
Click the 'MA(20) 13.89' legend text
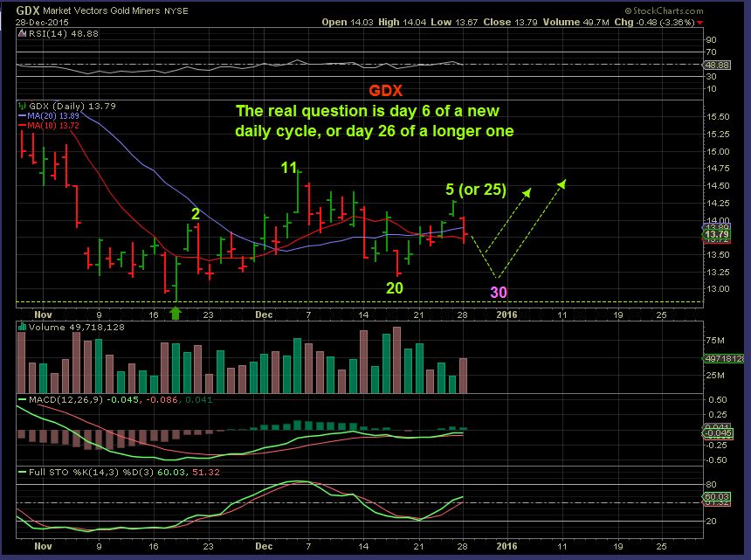click(x=53, y=116)
